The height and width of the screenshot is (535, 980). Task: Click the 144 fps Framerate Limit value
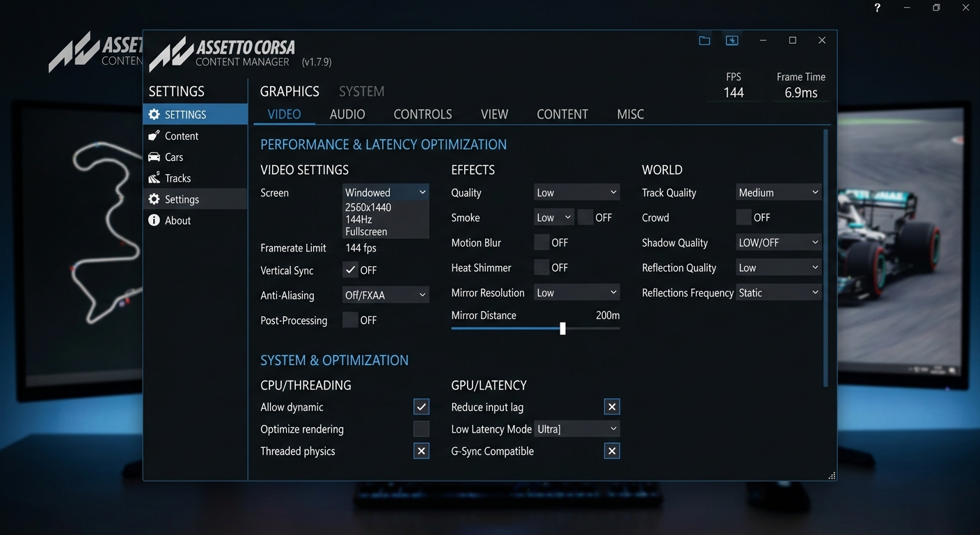click(361, 248)
